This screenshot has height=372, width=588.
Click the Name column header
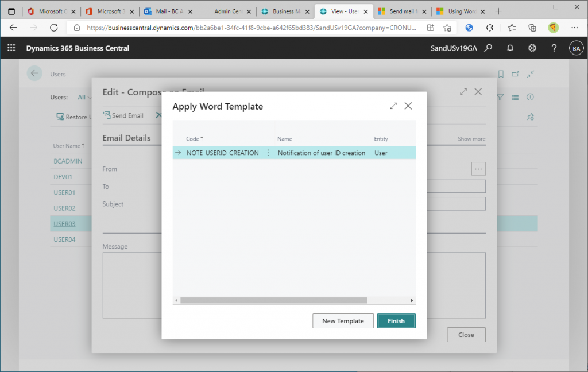click(285, 139)
